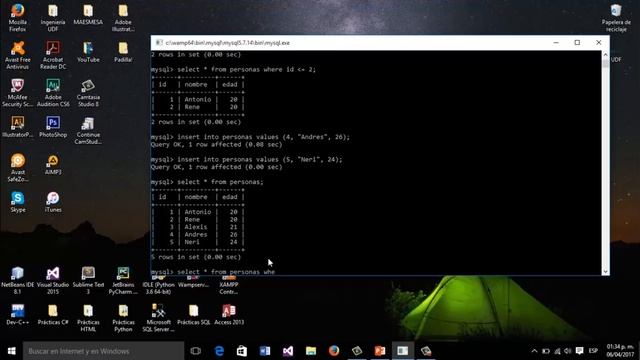Image resolution: width=640 pixels, height=360 pixels.
Task: Show hidden system tray icons
Action: coord(534,351)
